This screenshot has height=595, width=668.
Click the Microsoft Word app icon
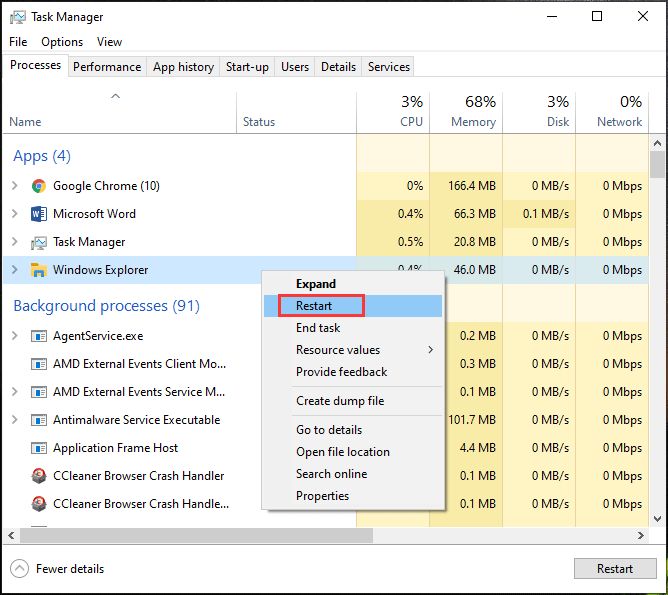click(x=39, y=214)
